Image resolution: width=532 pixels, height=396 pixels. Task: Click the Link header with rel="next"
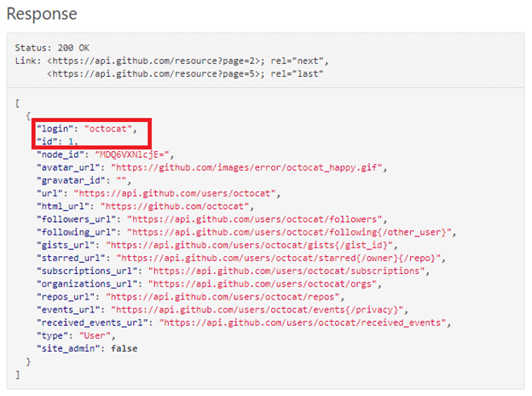[x=171, y=61]
